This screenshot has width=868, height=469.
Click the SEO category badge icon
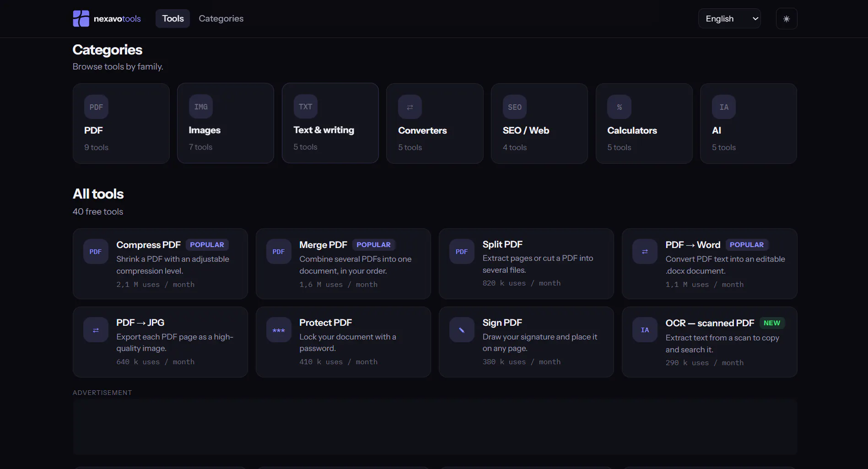pos(515,107)
